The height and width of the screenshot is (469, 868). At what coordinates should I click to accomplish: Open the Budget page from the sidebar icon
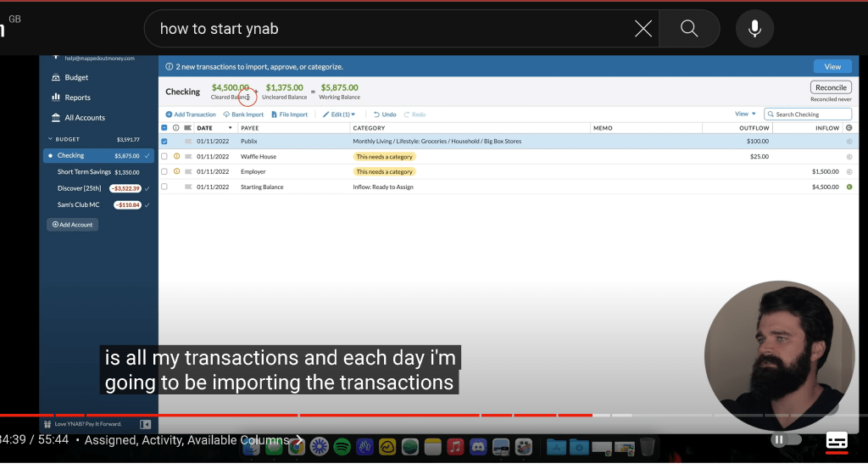point(56,77)
